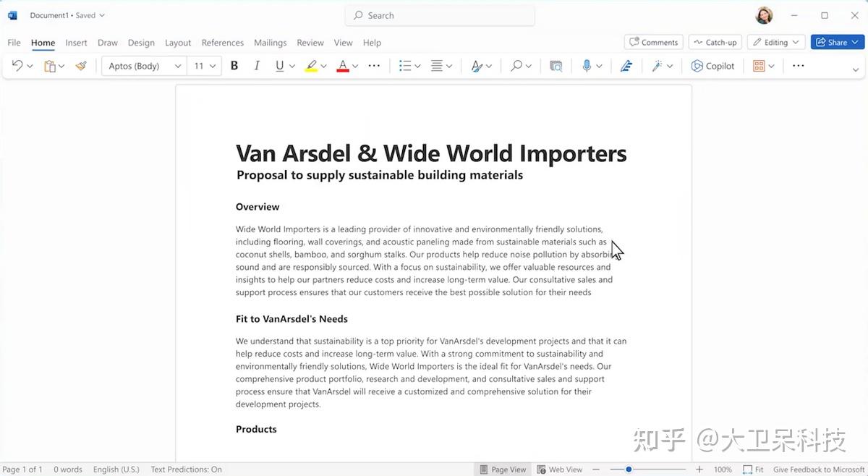868x476 pixels.
Task: Open Copilot from the ribbon
Action: click(713, 66)
